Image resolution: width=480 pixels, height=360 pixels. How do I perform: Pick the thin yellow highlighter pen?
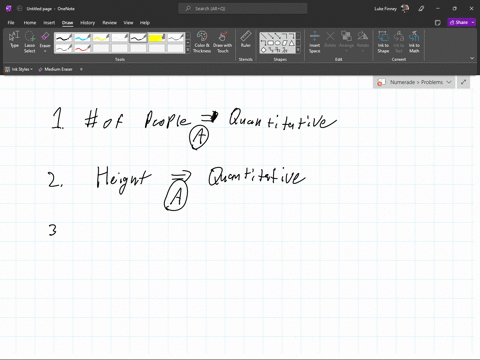coord(101,38)
